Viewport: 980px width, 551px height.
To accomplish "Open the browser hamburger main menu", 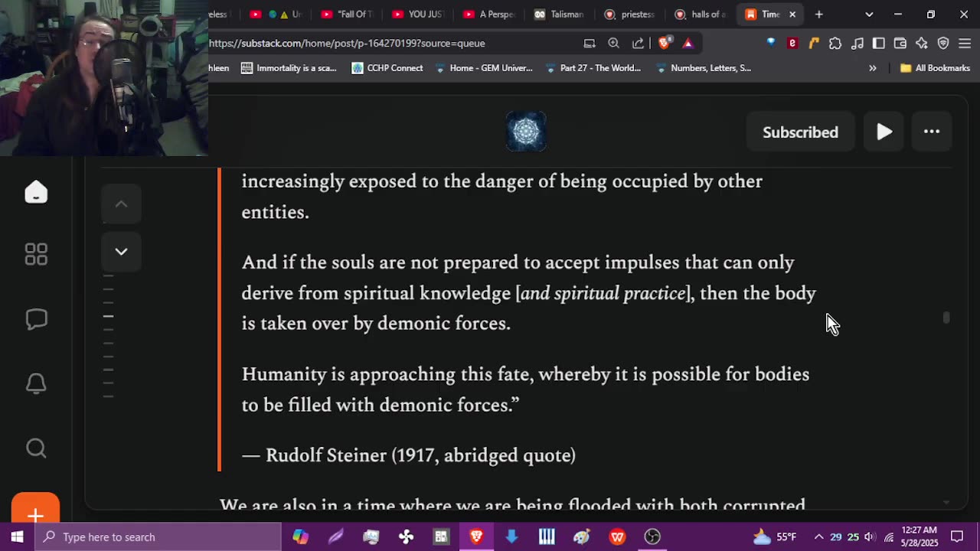I will [x=965, y=43].
